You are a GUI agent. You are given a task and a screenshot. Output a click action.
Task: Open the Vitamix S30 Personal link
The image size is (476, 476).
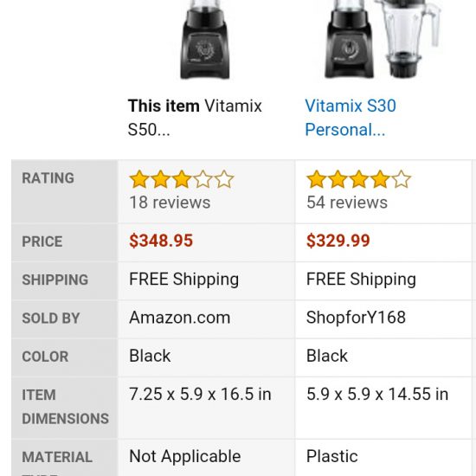click(351, 118)
